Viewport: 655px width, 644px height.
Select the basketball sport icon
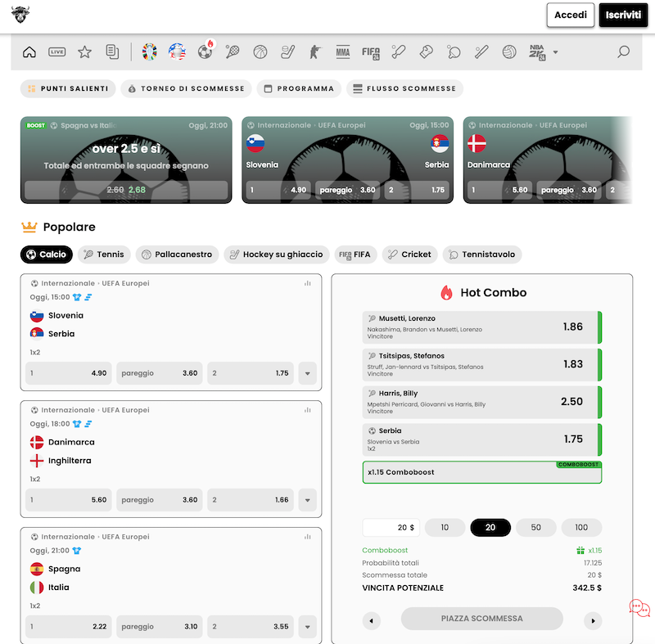tap(260, 52)
